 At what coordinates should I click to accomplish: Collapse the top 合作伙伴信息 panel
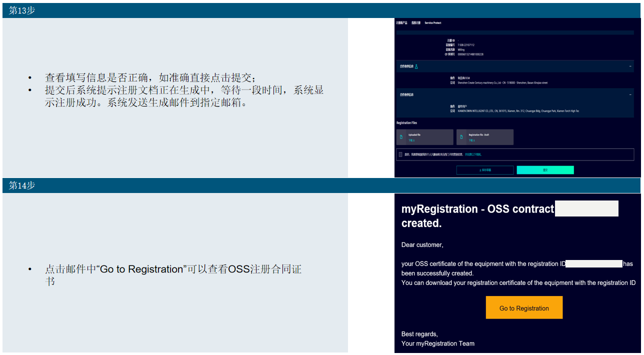click(630, 65)
